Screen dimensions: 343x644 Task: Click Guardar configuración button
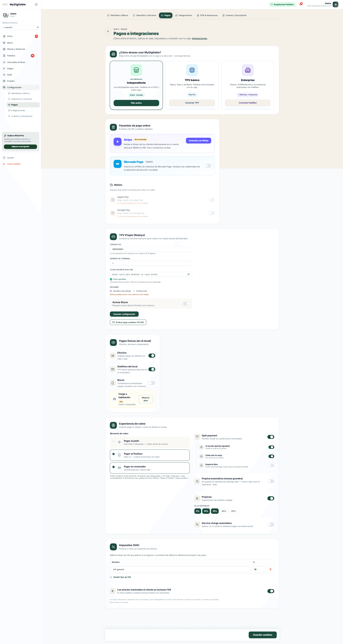124,314
